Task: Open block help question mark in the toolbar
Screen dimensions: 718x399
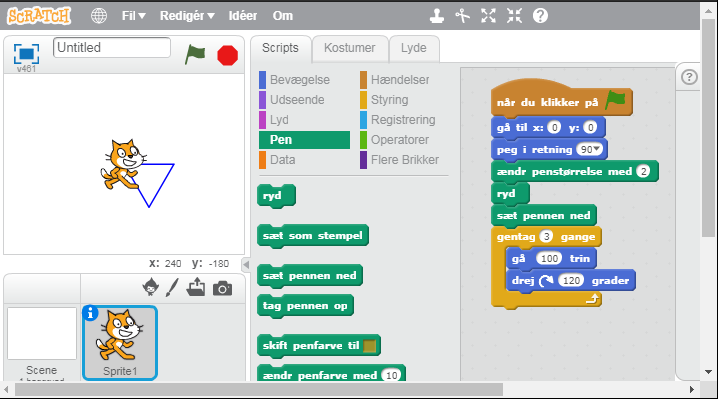Action: tap(540, 16)
